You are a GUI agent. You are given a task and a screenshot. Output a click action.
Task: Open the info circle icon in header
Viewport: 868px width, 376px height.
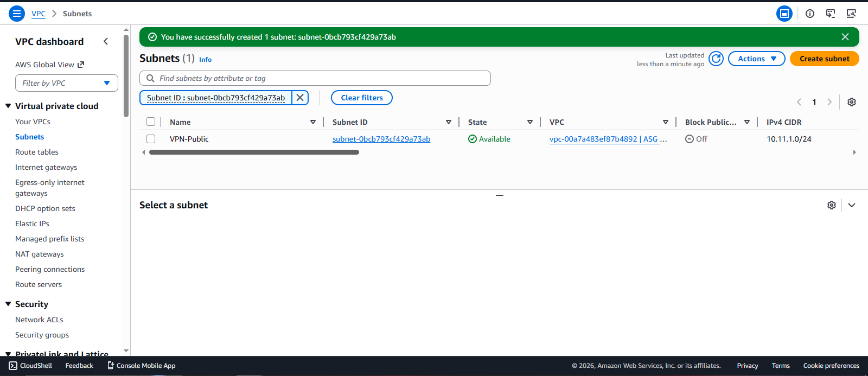pyautogui.click(x=810, y=14)
